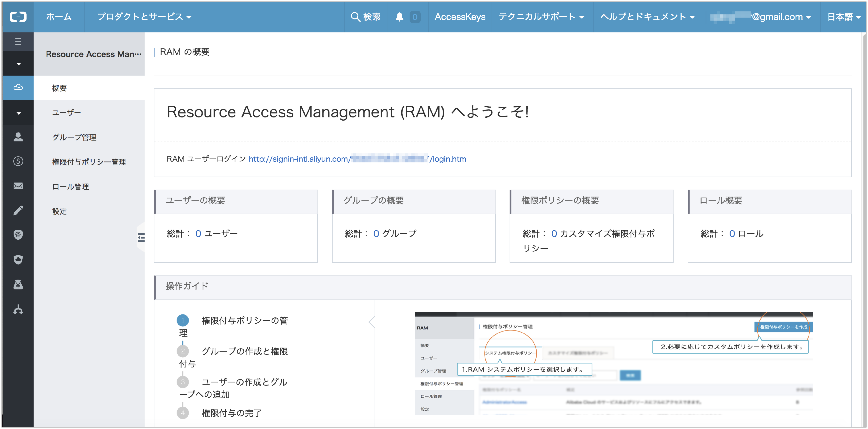Click the billing dollar icon in sidebar
Image resolution: width=868 pixels, height=429 pixels.
[18, 161]
